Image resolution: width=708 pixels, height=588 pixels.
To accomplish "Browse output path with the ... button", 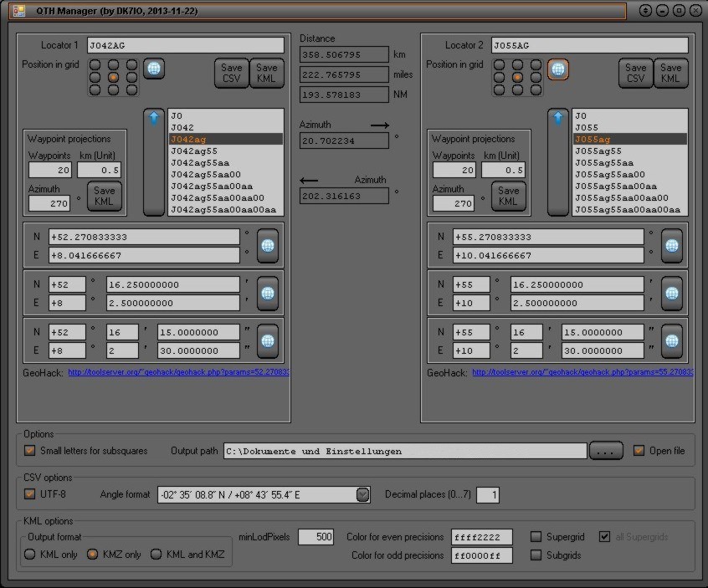I will tap(606, 451).
